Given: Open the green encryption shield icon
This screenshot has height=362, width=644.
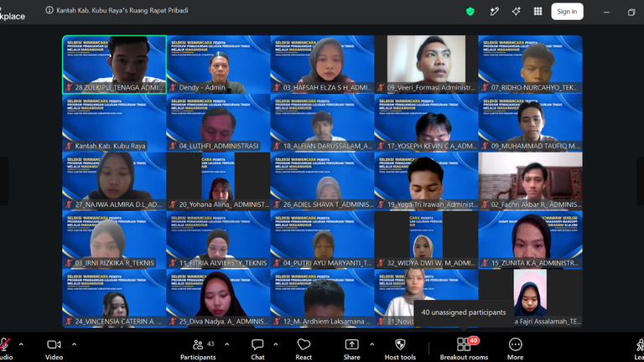Looking at the screenshot, I should click(x=470, y=12).
